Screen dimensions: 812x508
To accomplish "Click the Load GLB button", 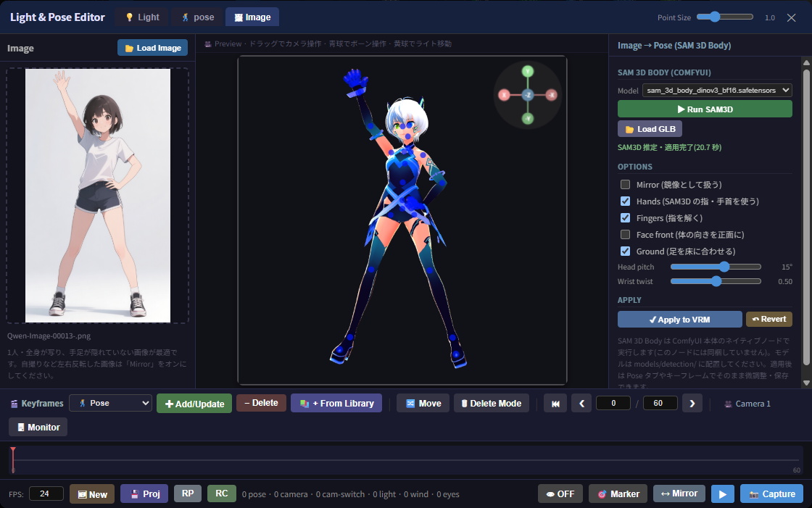I will (x=650, y=129).
